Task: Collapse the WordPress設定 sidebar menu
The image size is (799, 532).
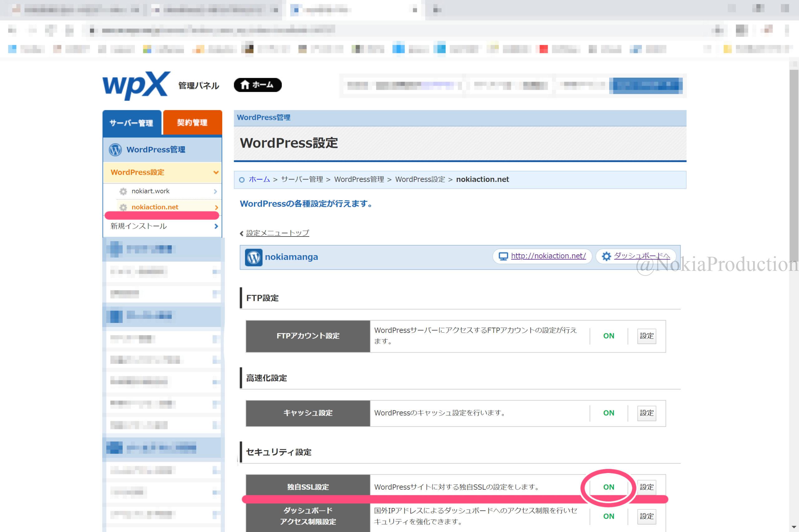Action: 162,172
